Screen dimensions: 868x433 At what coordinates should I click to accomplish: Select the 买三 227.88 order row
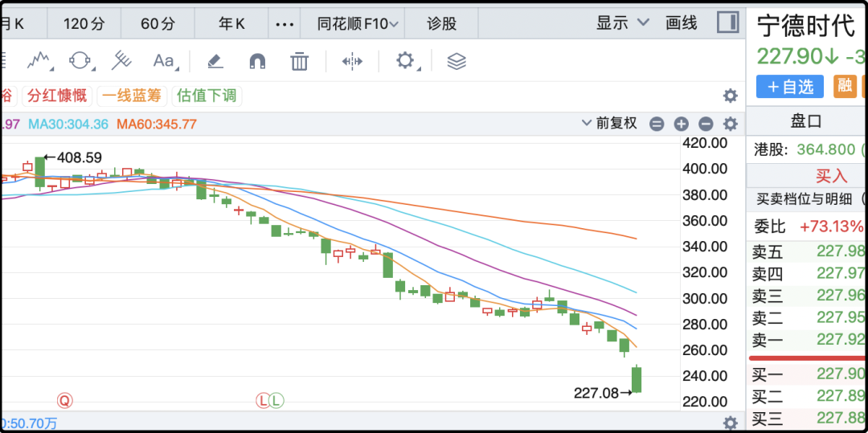click(808, 417)
